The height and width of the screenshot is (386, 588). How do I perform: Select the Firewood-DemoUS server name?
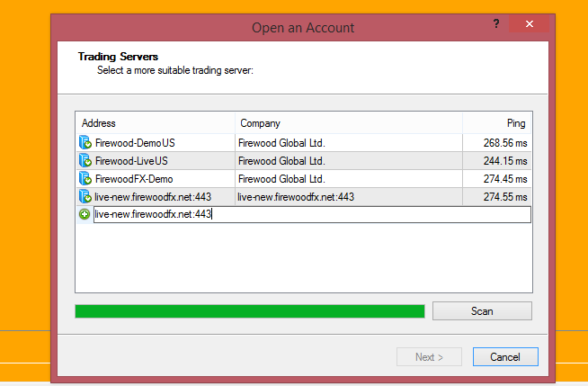point(135,142)
